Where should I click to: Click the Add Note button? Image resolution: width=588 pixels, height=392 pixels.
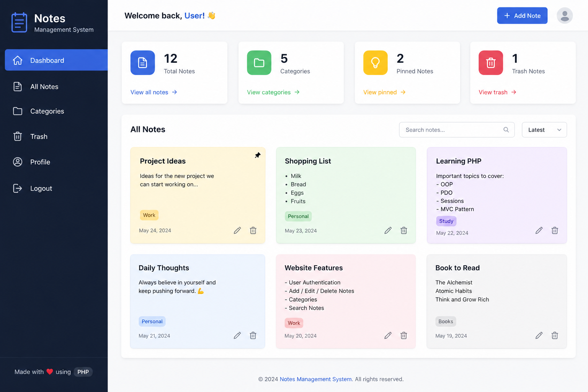[522, 16]
